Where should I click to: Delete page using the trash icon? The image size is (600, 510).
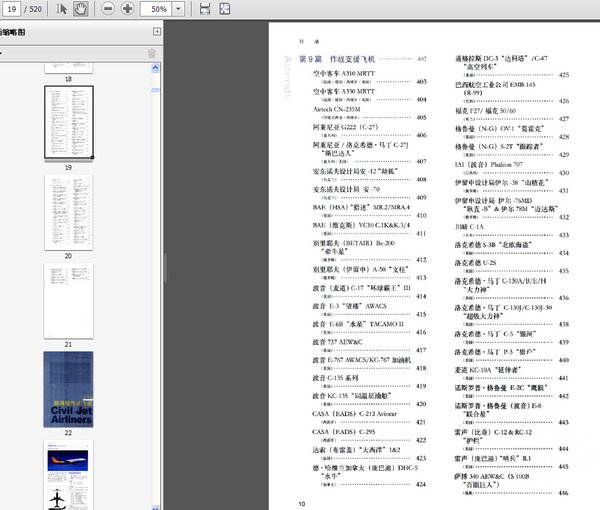click(x=152, y=53)
